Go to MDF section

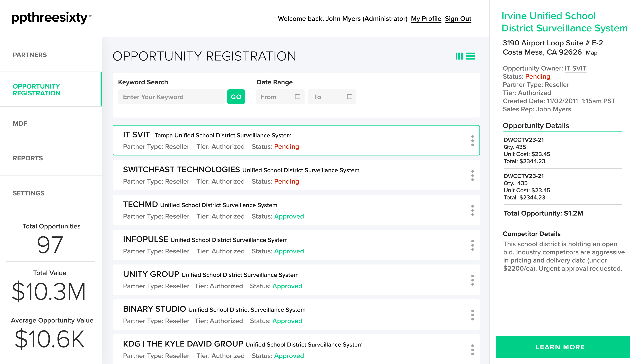tap(51, 124)
